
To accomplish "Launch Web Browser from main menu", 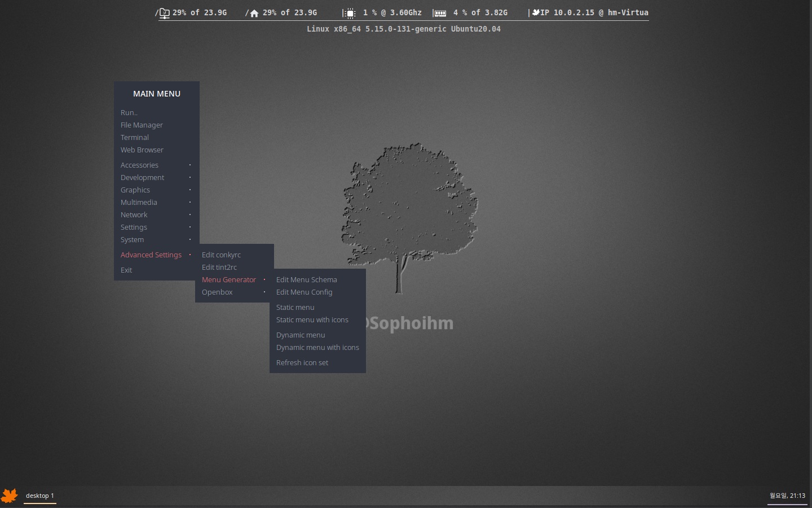I will (142, 150).
